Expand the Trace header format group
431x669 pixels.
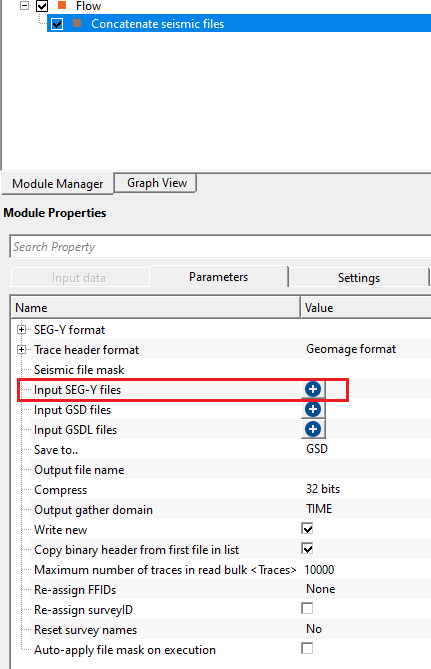pyautogui.click(x=21, y=349)
